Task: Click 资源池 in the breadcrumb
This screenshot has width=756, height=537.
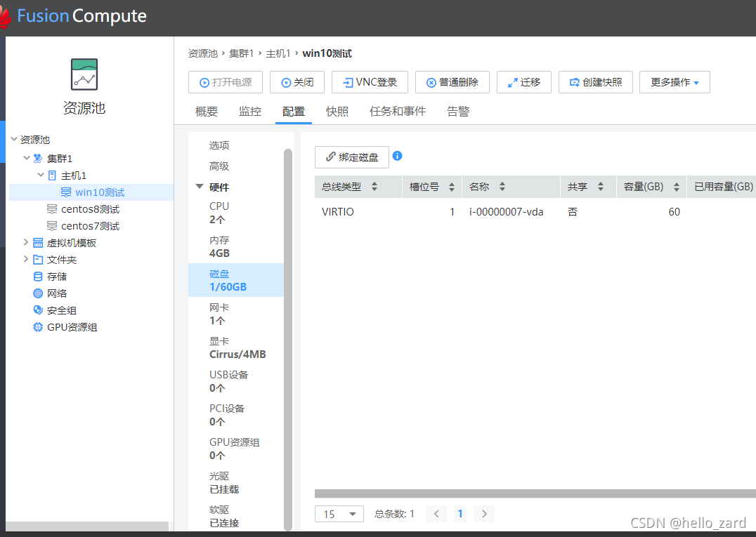Action: pos(203,53)
